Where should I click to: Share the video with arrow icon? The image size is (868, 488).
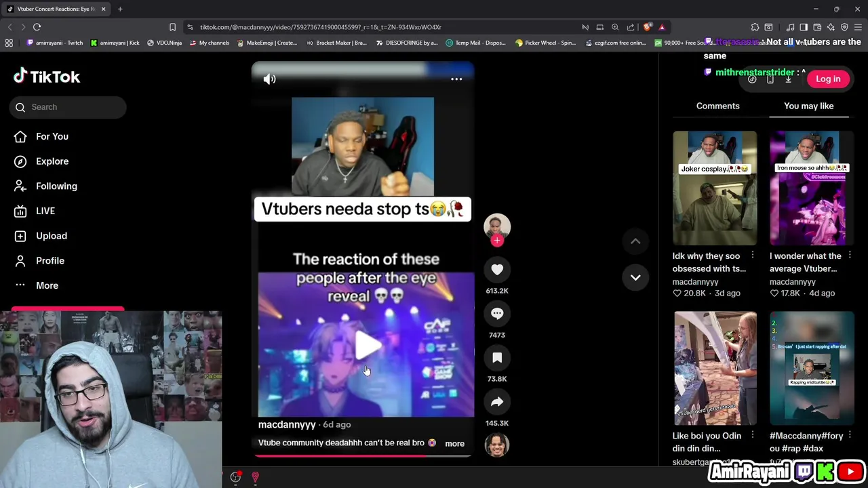(x=497, y=401)
